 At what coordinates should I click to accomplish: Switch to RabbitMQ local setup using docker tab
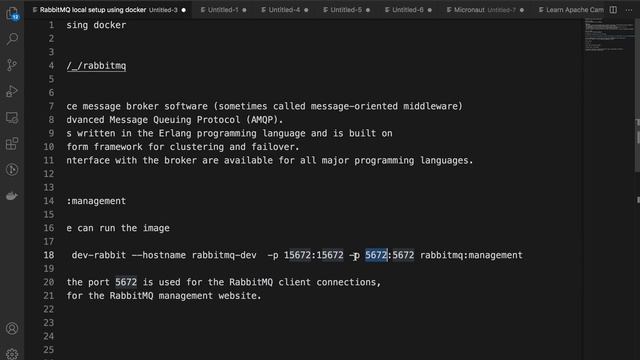(109, 10)
